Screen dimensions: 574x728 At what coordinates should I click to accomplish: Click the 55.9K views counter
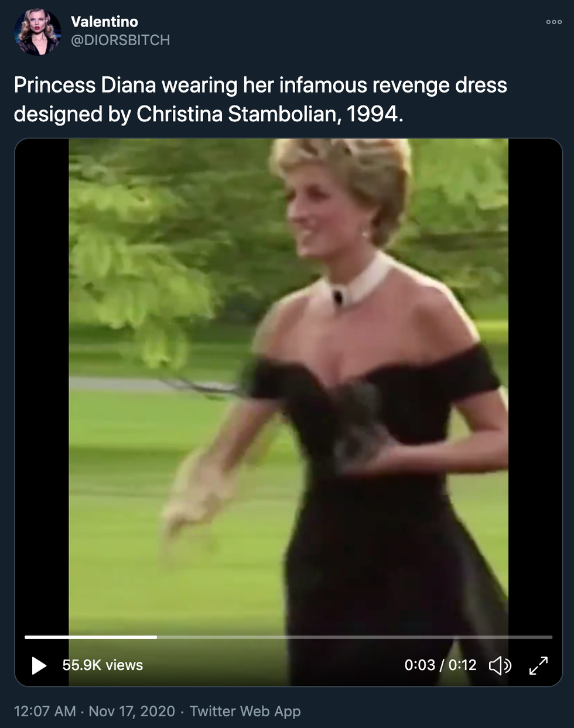(102, 665)
